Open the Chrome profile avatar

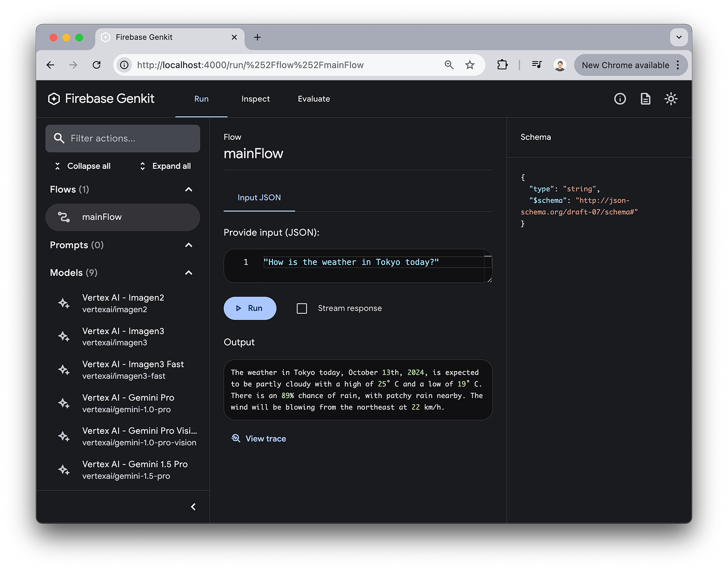tap(560, 65)
